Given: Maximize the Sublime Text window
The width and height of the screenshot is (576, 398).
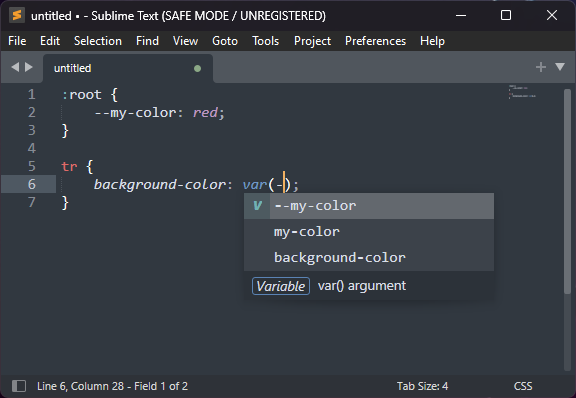Looking at the screenshot, I should click(506, 15).
